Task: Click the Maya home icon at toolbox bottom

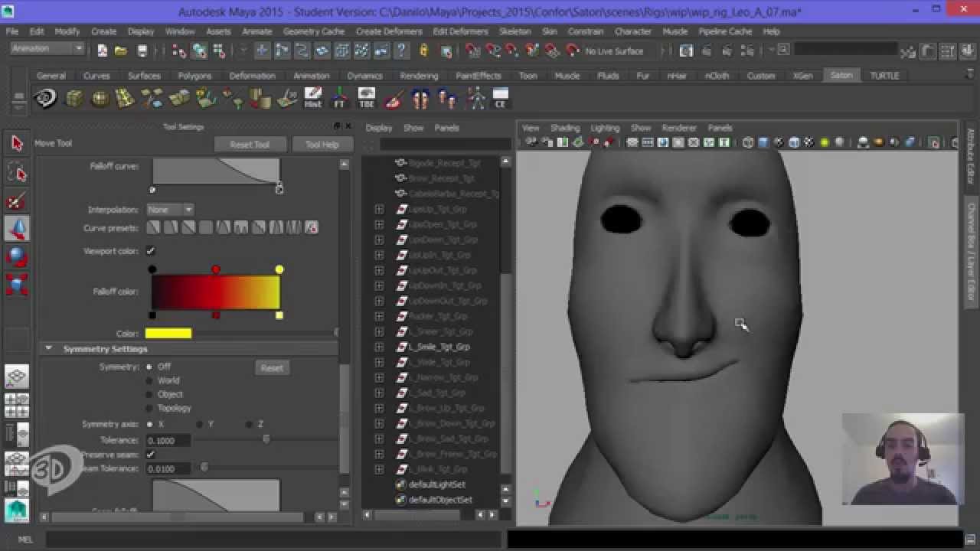Action: [x=16, y=509]
